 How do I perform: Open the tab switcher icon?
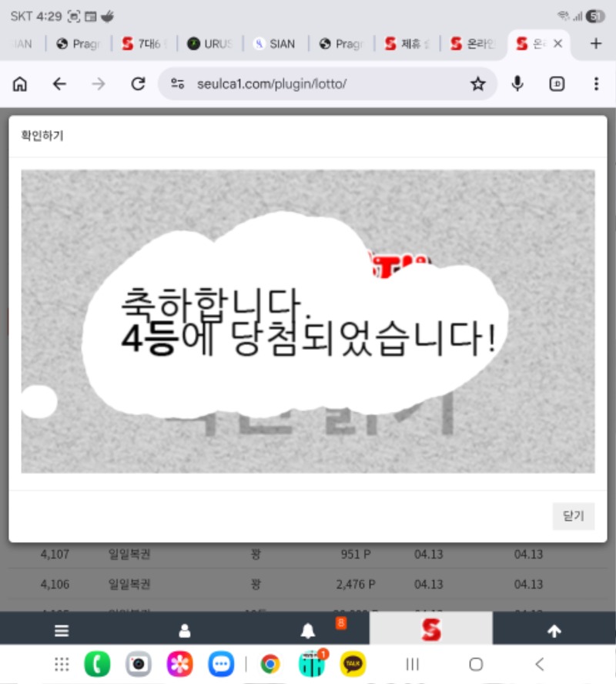pos(557,84)
